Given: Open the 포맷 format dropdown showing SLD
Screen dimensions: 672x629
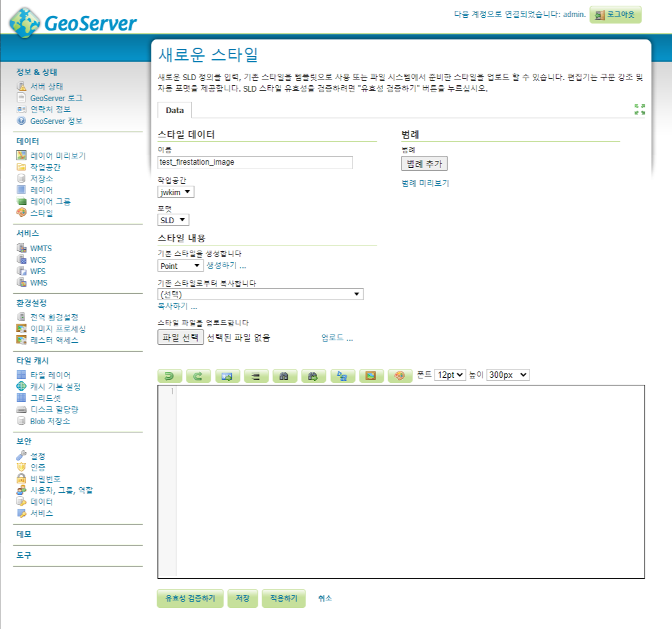Looking at the screenshot, I should tap(172, 219).
